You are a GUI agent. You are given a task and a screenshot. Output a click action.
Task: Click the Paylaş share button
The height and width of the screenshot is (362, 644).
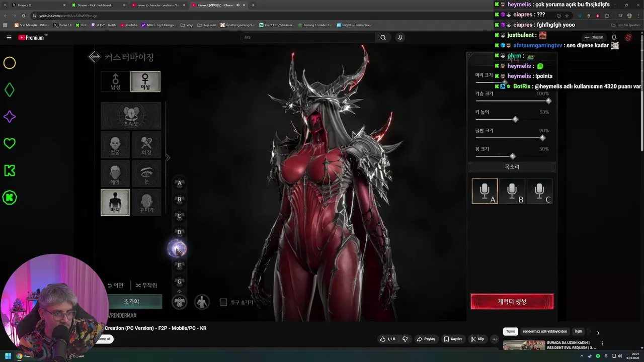coord(426,339)
